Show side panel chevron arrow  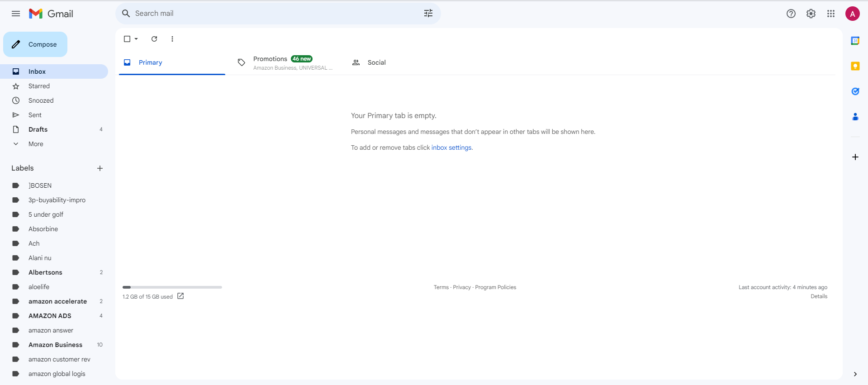855,374
